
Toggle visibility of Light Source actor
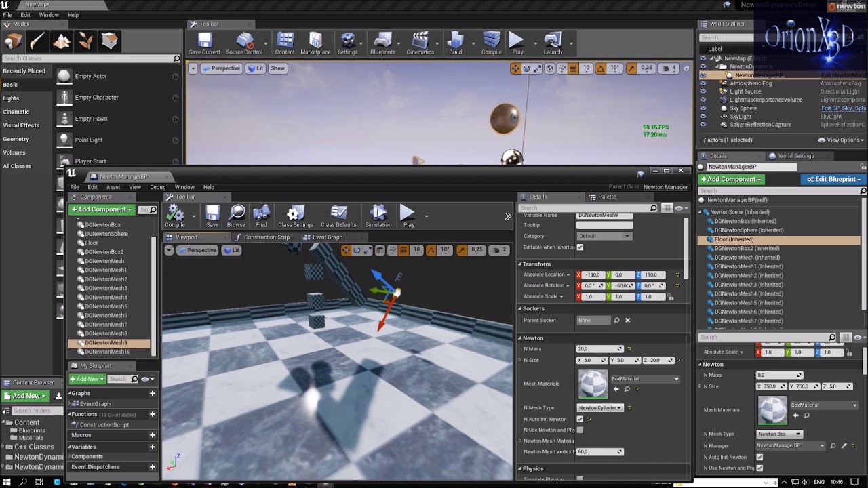click(703, 91)
